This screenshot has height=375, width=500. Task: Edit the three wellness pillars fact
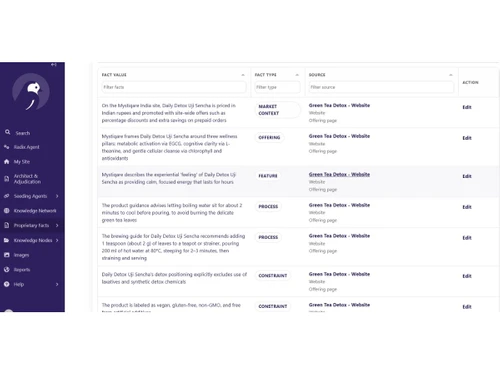(x=467, y=138)
